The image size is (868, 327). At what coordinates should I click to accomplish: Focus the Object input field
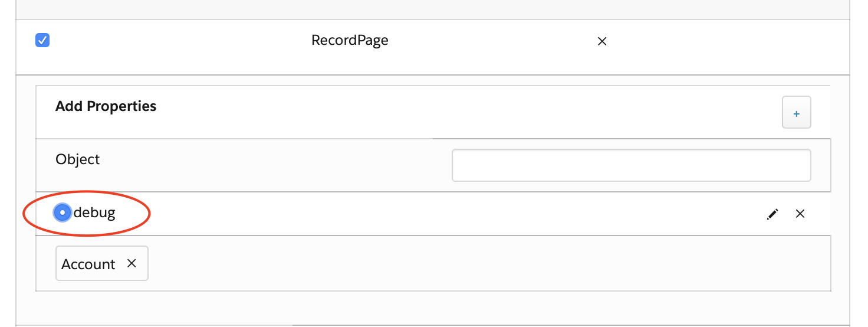(x=631, y=165)
